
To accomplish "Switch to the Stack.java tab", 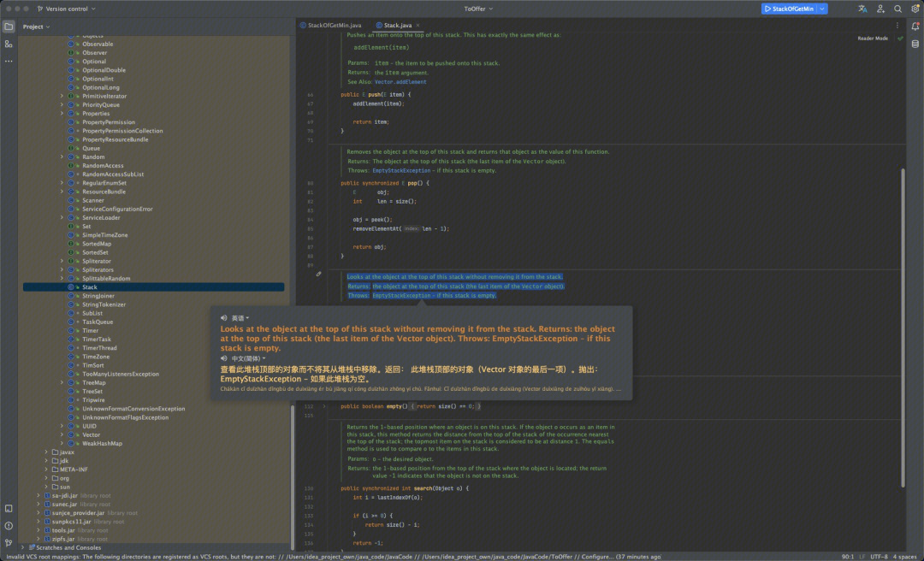I will point(398,26).
